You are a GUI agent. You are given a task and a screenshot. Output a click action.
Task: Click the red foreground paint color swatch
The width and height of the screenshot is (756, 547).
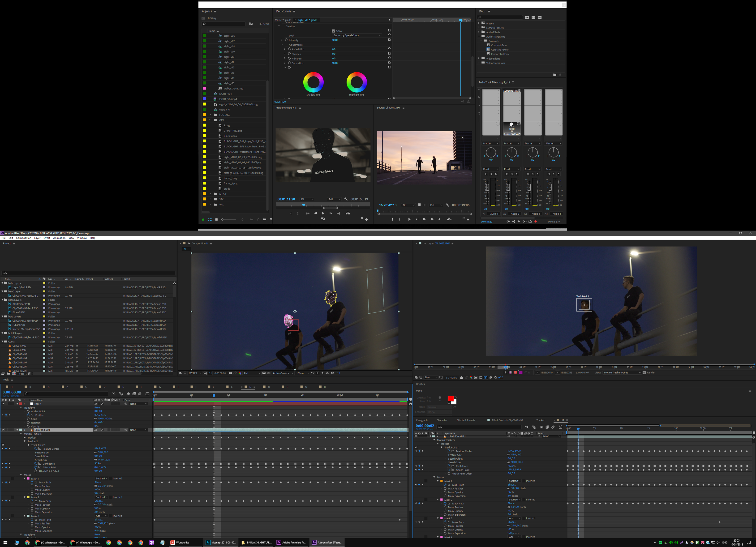(x=451, y=399)
